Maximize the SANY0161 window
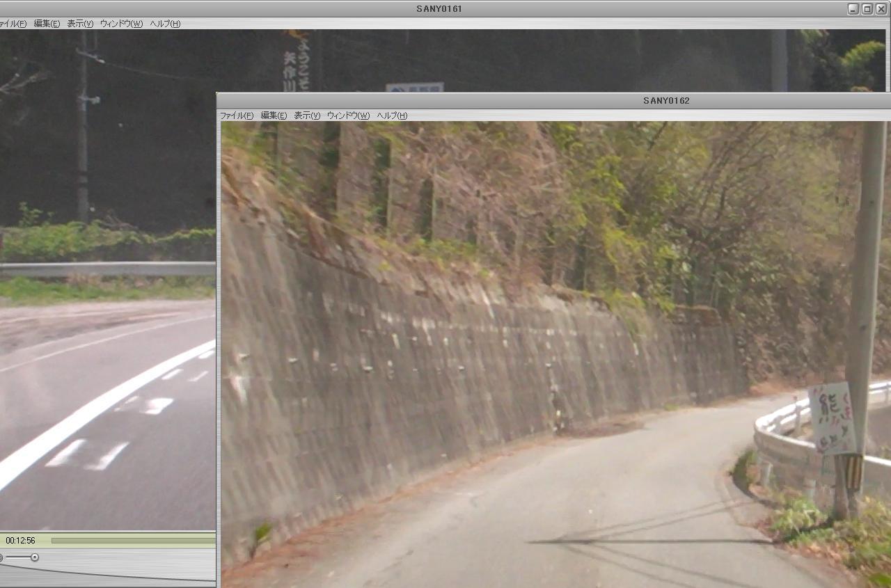This screenshot has width=891, height=588. pyautogui.click(x=867, y=9)
